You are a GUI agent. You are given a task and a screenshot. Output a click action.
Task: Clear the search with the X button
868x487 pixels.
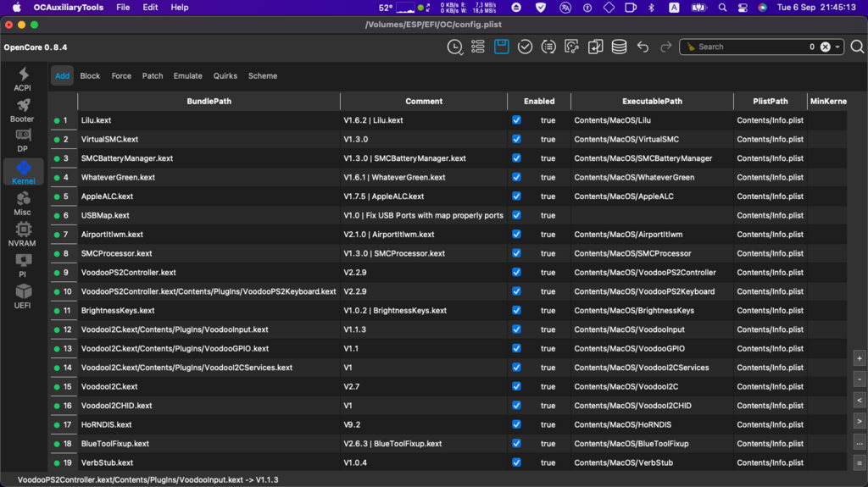click(825, 47)
